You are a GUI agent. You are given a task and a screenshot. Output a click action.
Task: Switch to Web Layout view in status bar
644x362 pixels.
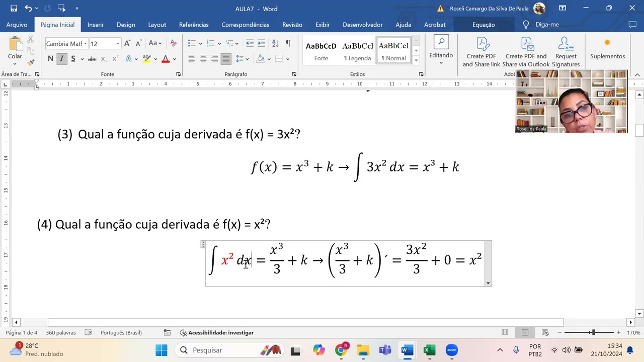[545, 332]
